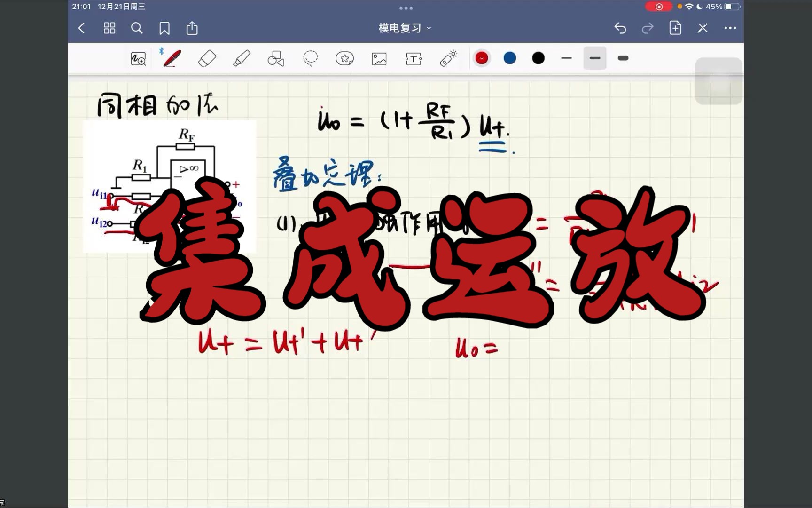This screenshot has height=508, width=812.
Task: Open the 模电复习 document title menu
Action: [403, 28]
